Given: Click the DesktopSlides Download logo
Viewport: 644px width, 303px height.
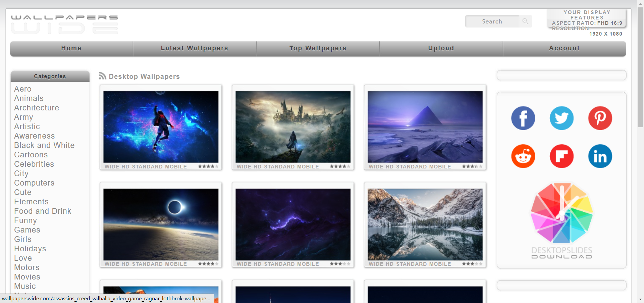Looking at the screenshot, I should [561, 221].
